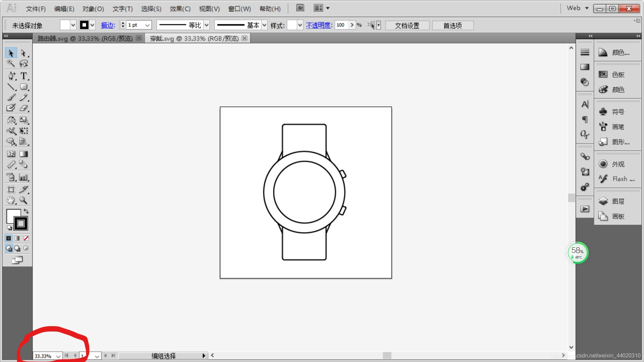Image resolution: width=644 pixels, height=362 pixels.
Task: Select the Type tool
Action: [x=23, y=76]
